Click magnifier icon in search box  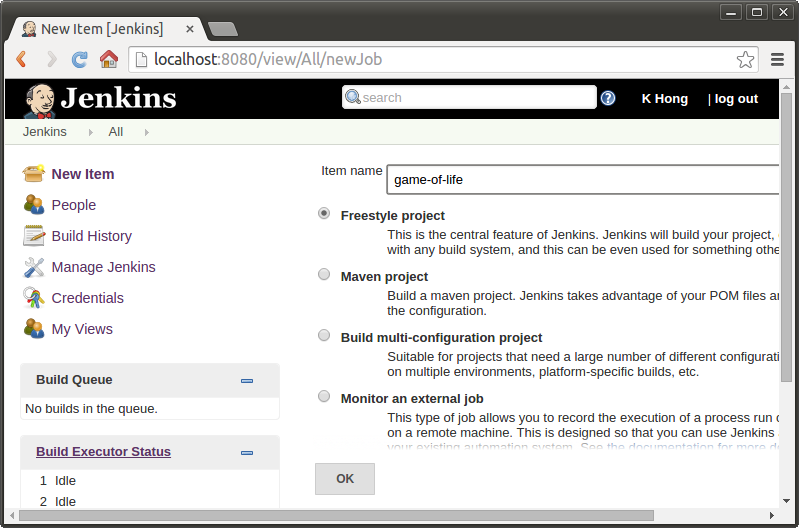pos(353,97)
